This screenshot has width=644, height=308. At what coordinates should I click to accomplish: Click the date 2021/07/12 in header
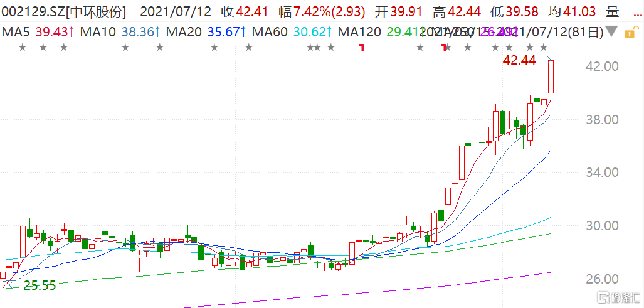pyautogui.click(x=176, y=12)
